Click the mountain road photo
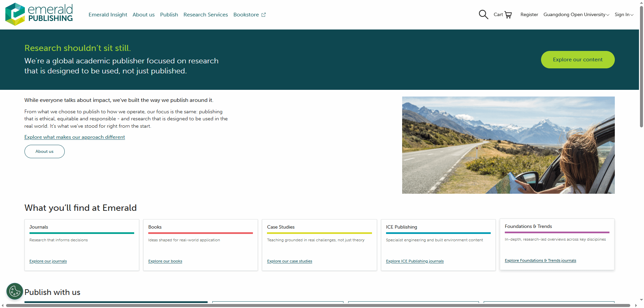Image resolution: width=644 pixels, height=308 pixels. click(x=508, y=145)
